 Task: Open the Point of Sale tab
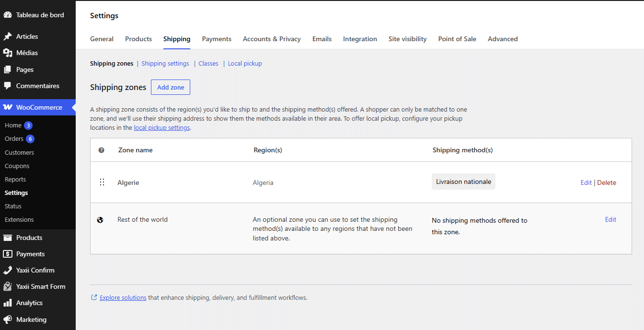click(x=457, y=39)
